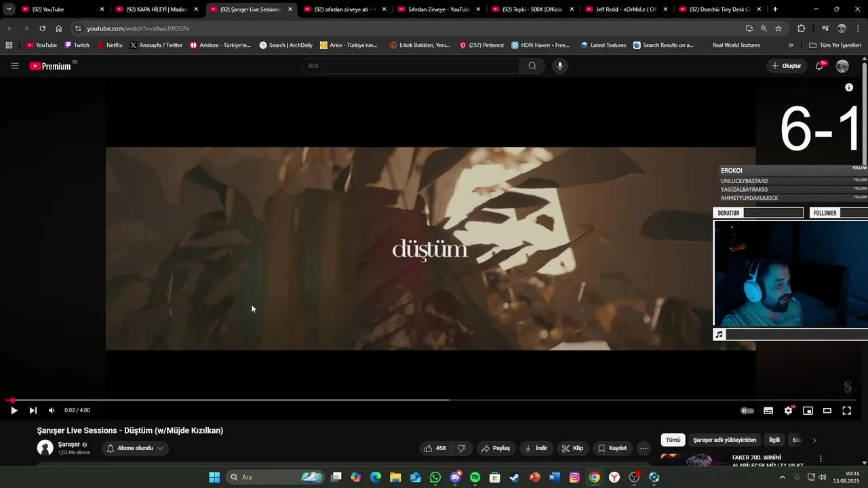Open Steam from taskbar
868x488 pixels.
click(x=515, y=477)
